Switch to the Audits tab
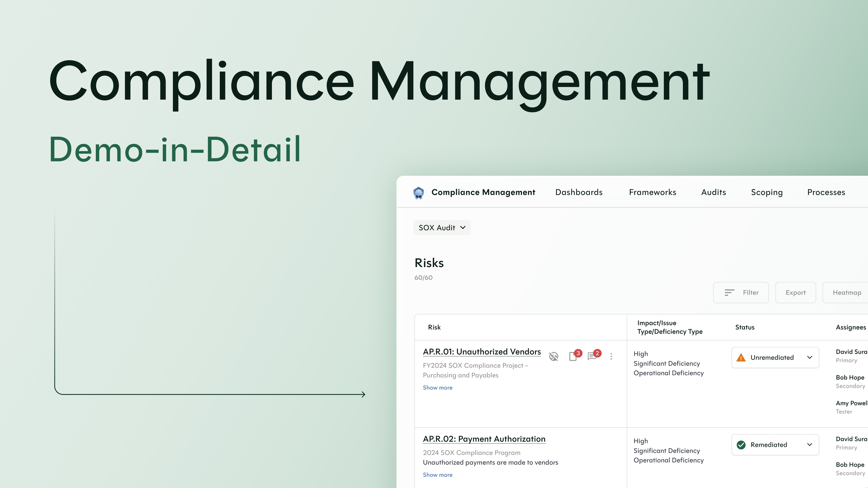The width and height of the screenshot is (868, 488). [x=714, y=192]
